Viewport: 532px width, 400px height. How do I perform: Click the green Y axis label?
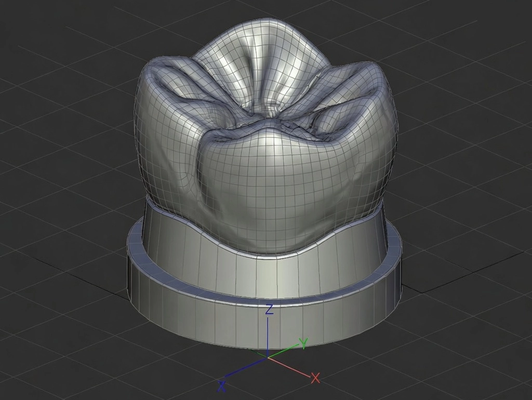click(303, 343)
